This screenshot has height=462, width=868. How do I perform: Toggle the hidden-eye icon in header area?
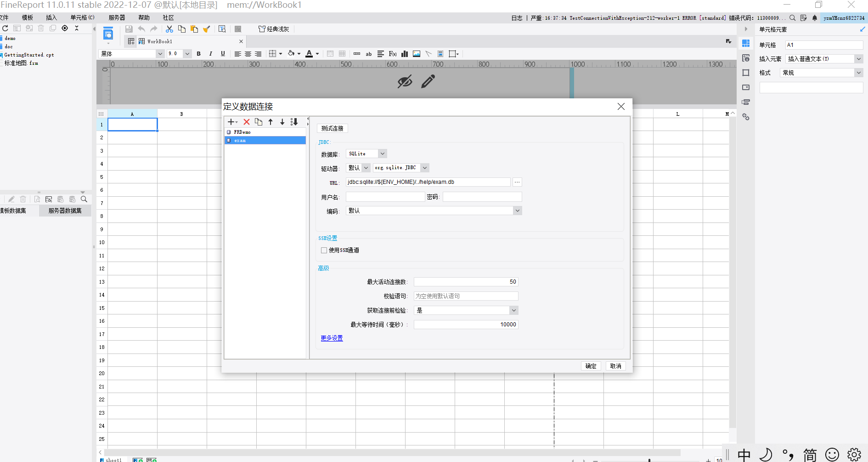coord(405,82)
